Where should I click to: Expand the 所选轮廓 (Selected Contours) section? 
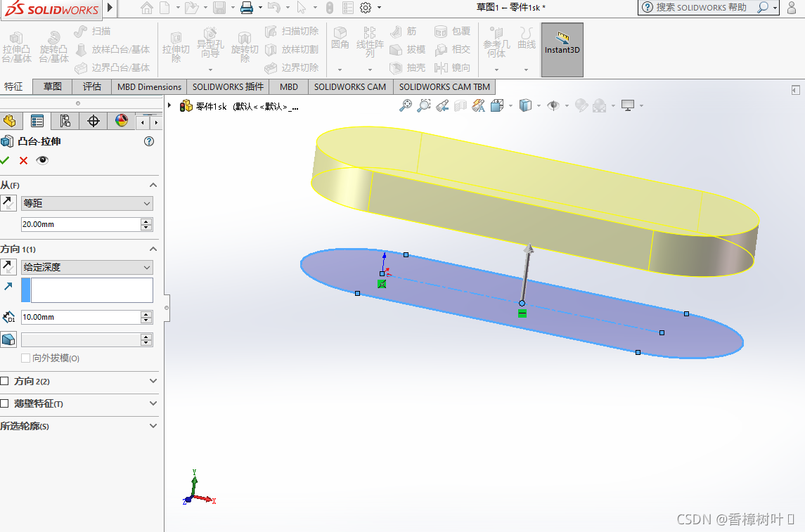pos(153,426)
